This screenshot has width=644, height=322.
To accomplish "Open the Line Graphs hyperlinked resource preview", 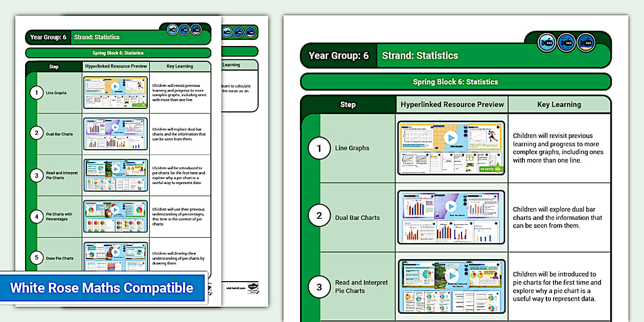I will click(451, 148).
